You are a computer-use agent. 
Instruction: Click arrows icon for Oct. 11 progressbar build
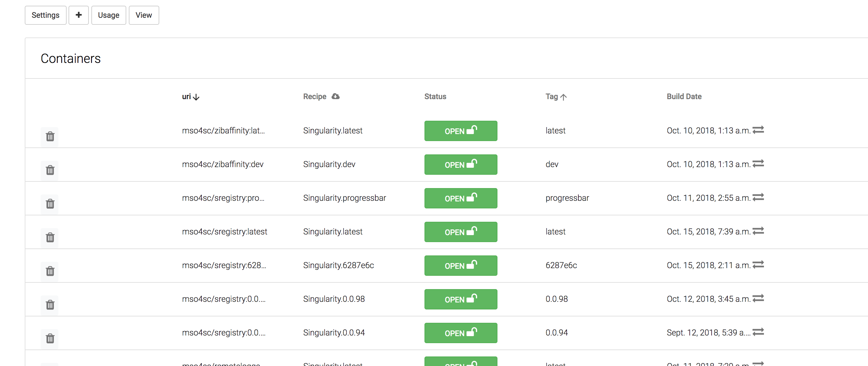point(758,197)
